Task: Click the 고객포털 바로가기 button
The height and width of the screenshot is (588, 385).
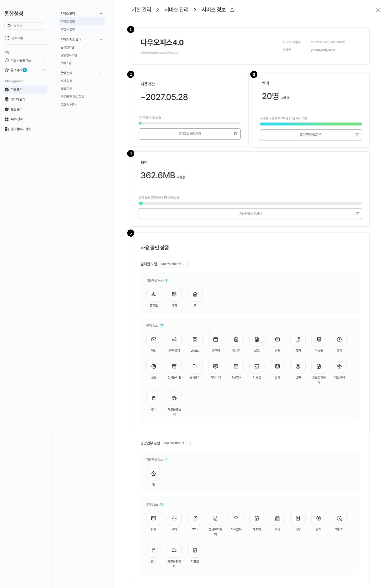Action: pyautogui.click(x=189, y=134)
